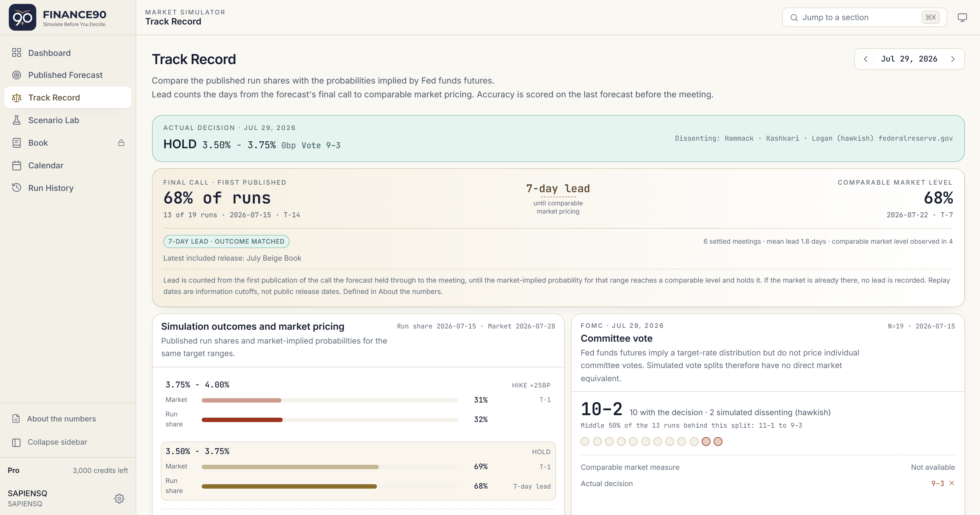980x515 pixels.
Task: Open the Book section label
Action: coord(38,143)
